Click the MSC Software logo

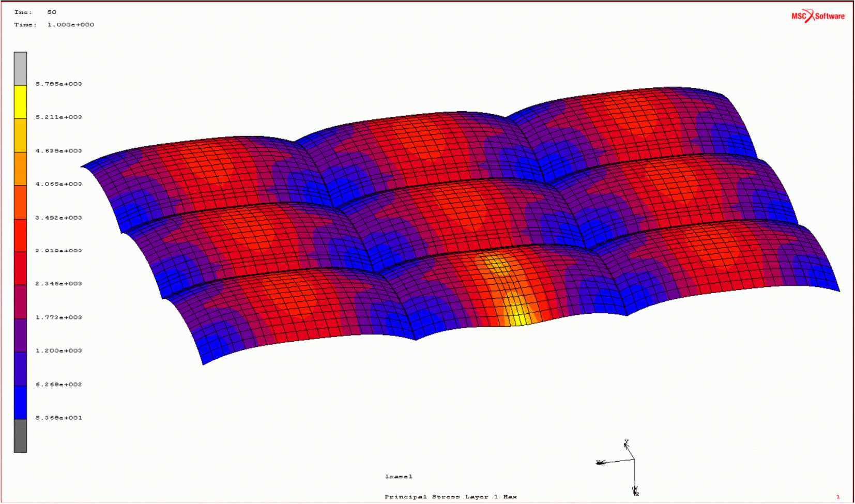click(x=818, y=16)
